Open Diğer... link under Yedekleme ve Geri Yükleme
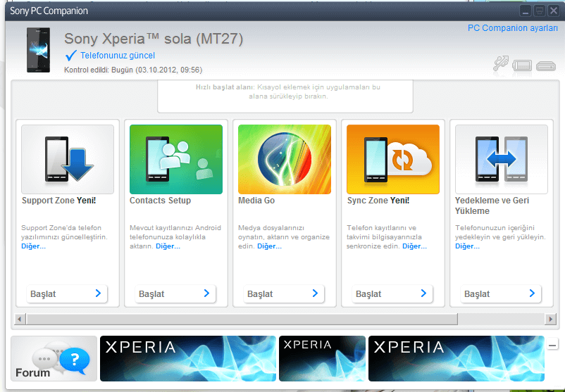This screenshot has height=392, width=565. (467, 246)
